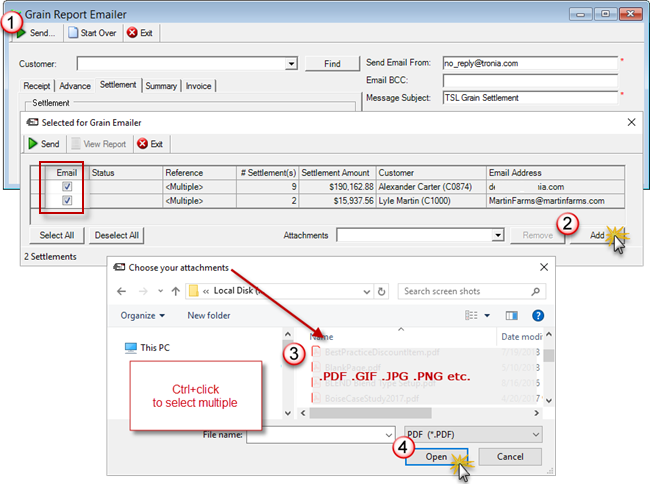Click into the File name field
Screen dimensions: 650x484
pos(320,435)
